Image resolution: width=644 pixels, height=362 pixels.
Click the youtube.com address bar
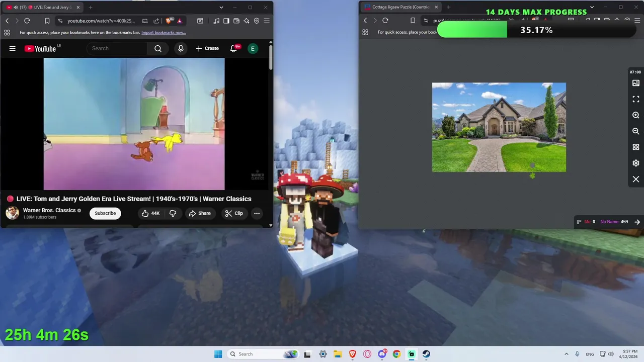(x=101, y=21)
